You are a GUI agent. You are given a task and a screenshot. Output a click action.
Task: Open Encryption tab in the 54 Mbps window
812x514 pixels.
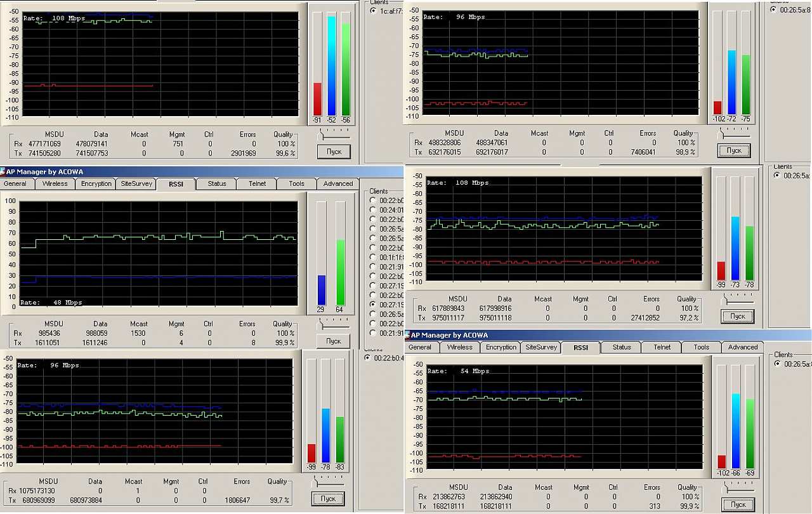[501, 348]
